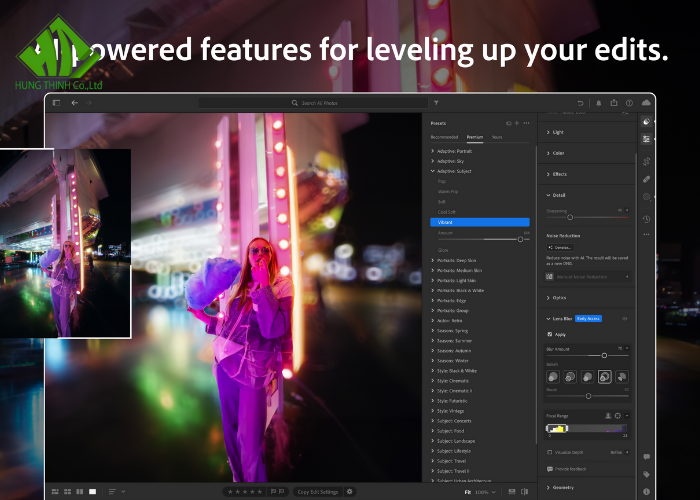Switch to Premium presets tab
The width and height of the screenshot is (700, 500).
(475, 137)
